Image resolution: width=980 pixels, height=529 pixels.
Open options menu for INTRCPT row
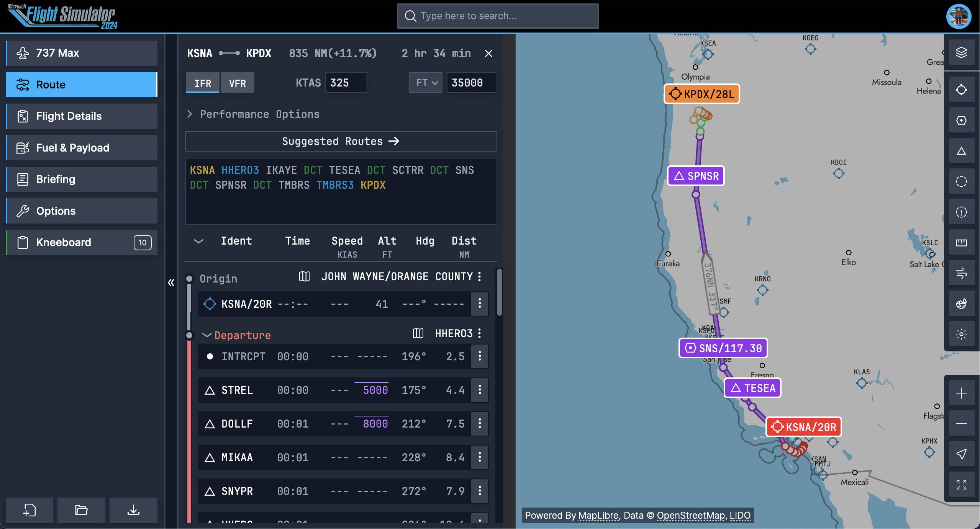point(480,356)
